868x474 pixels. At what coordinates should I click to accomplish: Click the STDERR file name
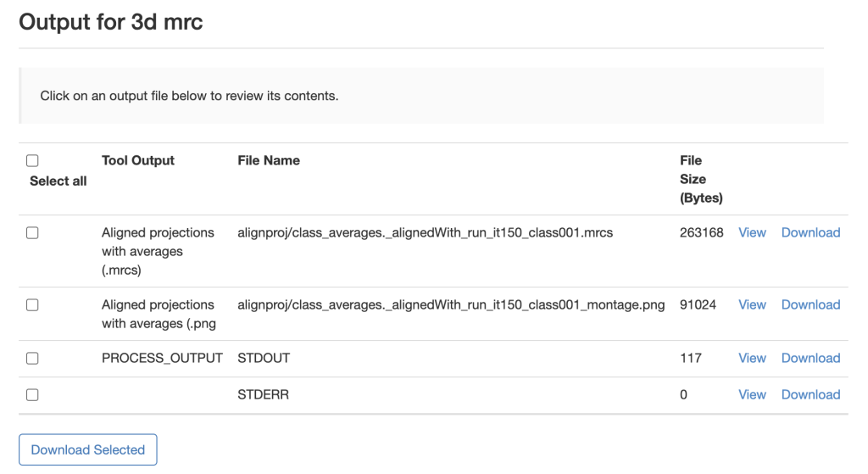coord(263,394)
